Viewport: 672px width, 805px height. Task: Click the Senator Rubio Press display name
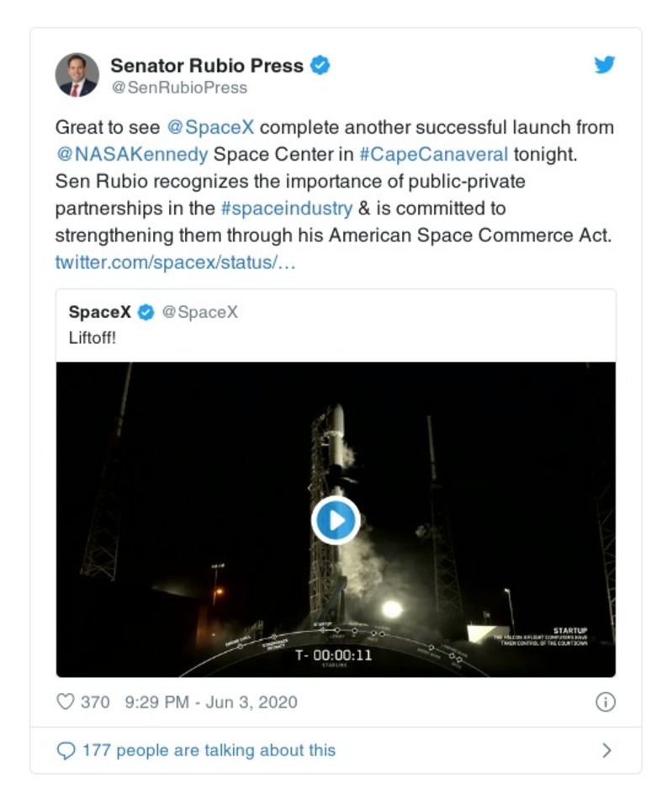207,65
